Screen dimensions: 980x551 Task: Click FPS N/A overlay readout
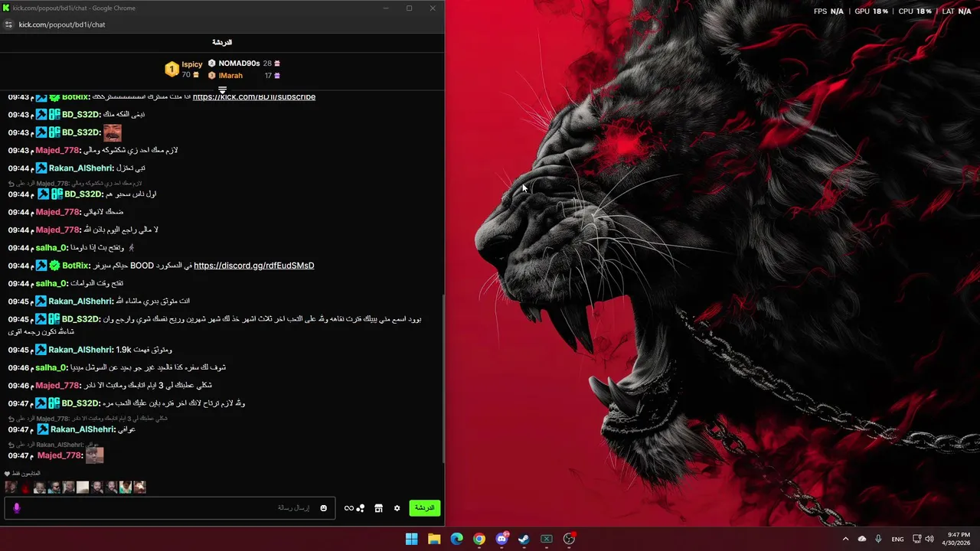point(828,11)
